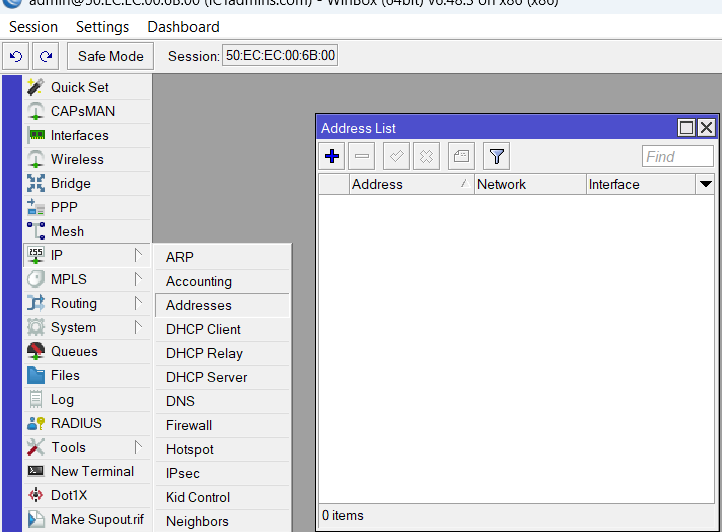Sort by the Network column header
The width and height of the screenshot is (722, 532).
coord(530,184)
